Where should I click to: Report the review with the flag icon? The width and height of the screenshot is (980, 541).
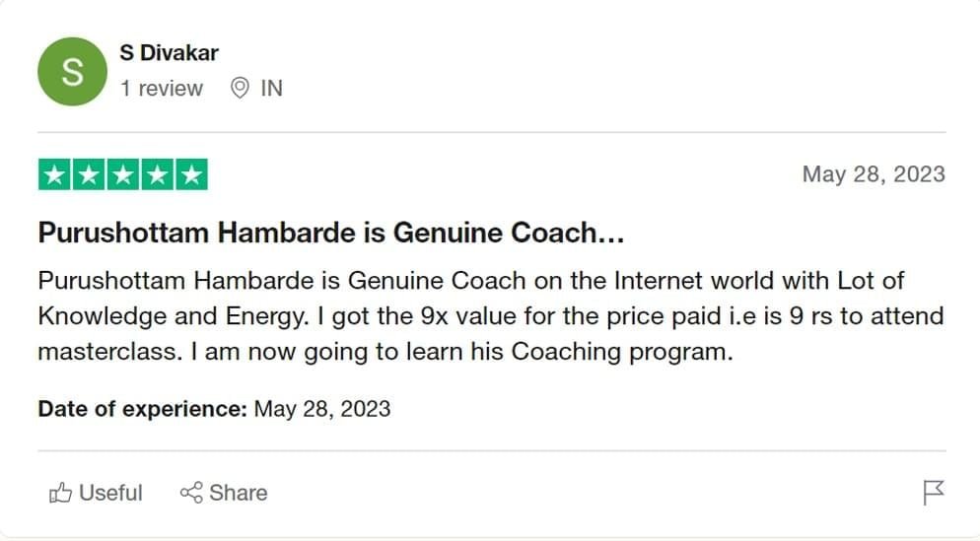[933, 493]
